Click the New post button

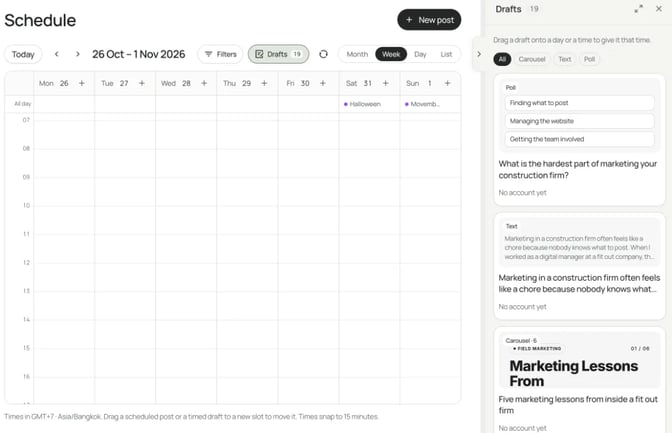[429, 20]
